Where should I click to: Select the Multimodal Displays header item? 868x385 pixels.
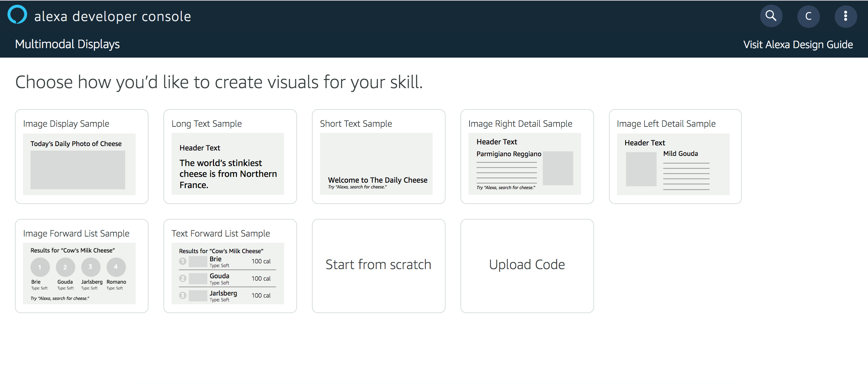pyautogui.click(x=67, y=44)
